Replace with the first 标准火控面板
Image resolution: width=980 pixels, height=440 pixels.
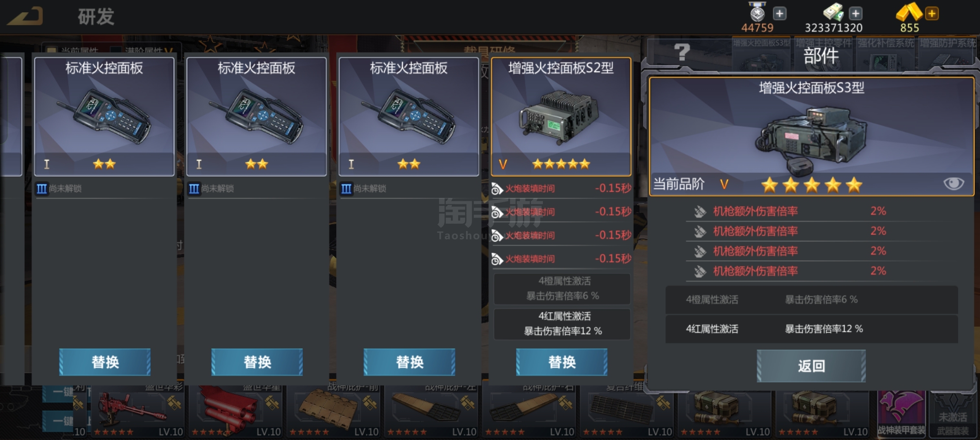tap(105, 362)
